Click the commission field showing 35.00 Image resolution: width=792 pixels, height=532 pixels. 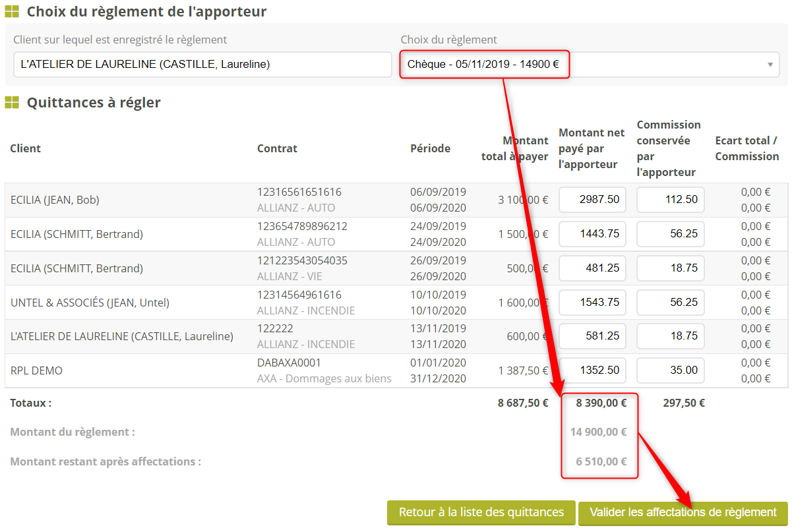tap(670, 370)
